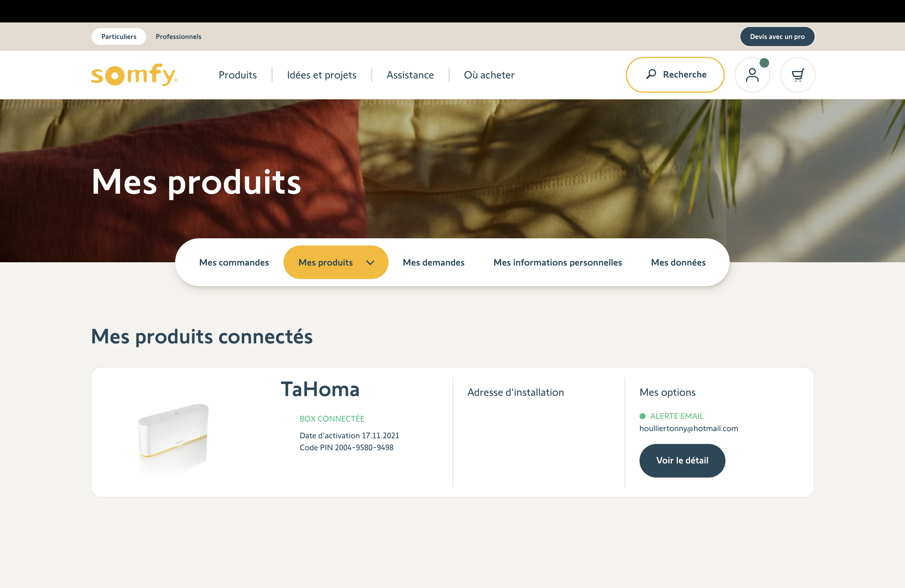Open the shopping cart icon
Viewport: 905px width, 588px height.
click(x=797, y=75)
